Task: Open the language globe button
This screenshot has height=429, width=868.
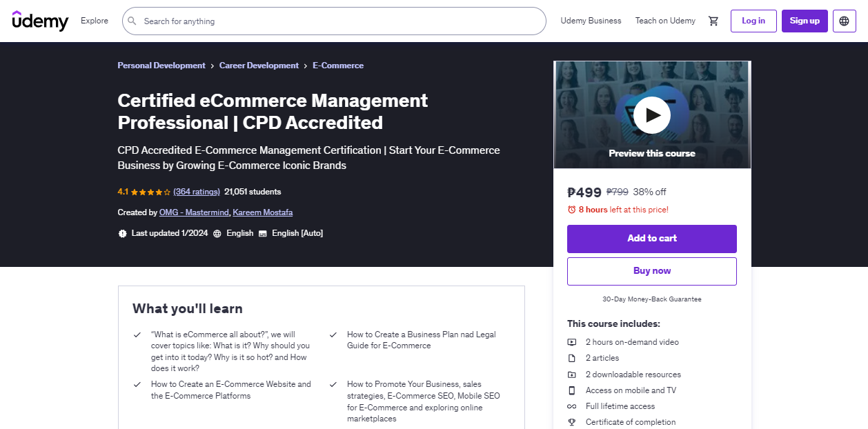Action: (x=845, y=21)
